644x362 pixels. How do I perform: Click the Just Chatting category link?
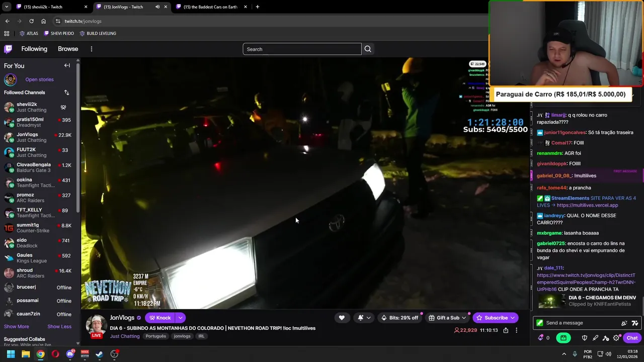125,336
